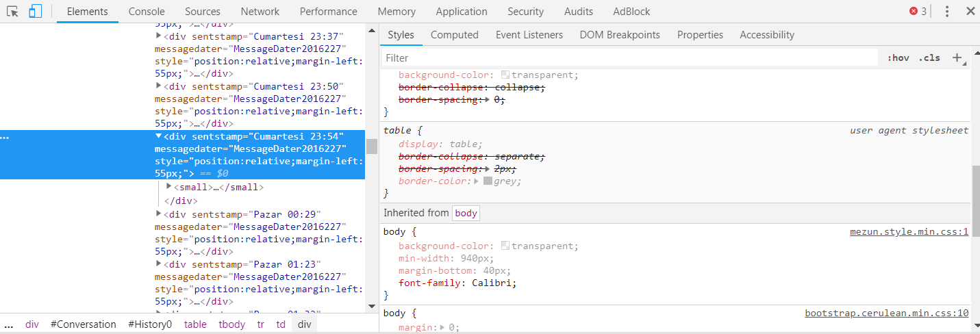The width and height of the screenshot is (980, 334).
Task: Click the red error count indicator
Action: click(918, 11)
